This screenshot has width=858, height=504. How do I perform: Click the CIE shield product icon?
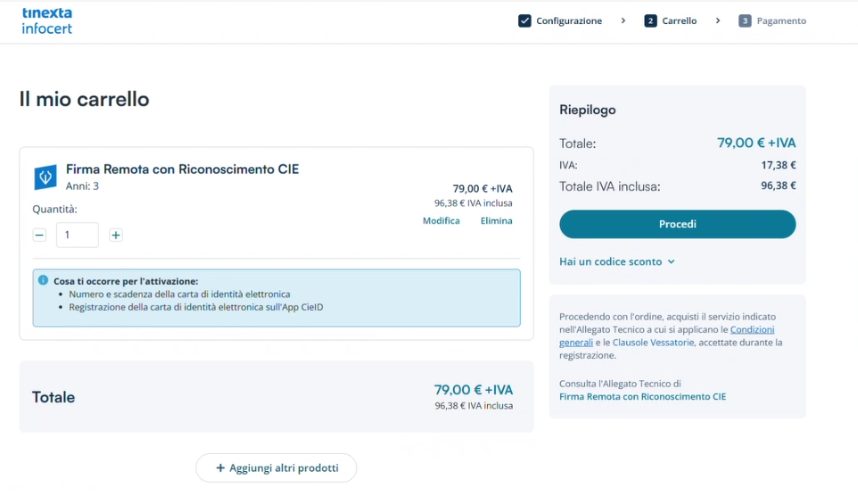click(x=45, y=177)
